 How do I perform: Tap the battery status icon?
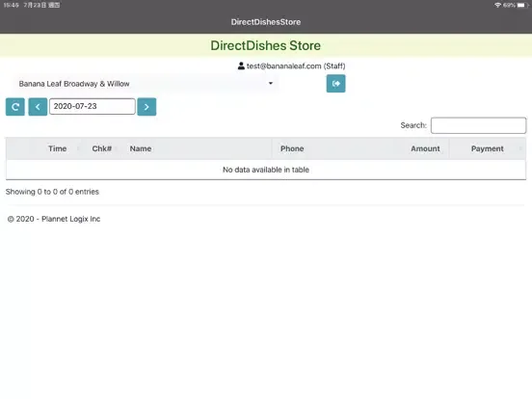point(521,5)
